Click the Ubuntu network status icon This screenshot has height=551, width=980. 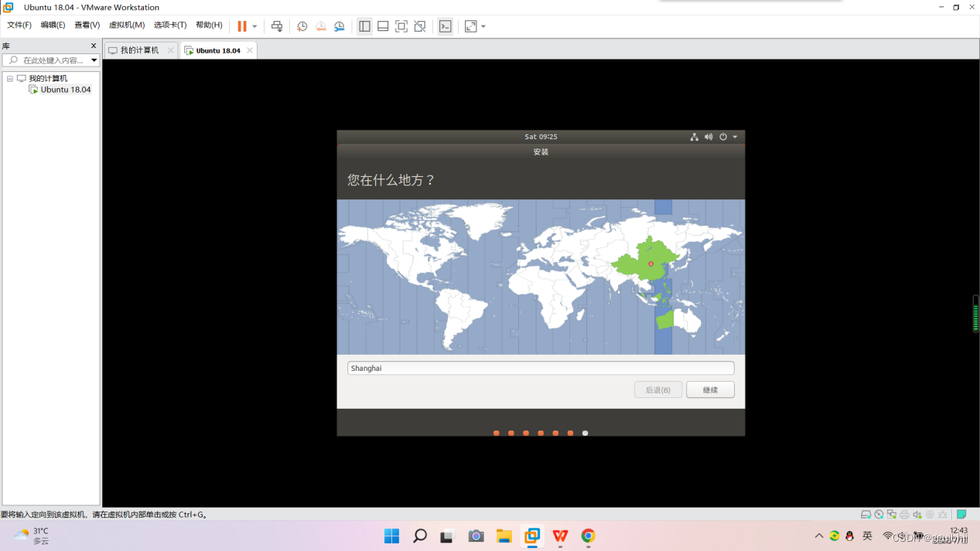click(695, 137)
